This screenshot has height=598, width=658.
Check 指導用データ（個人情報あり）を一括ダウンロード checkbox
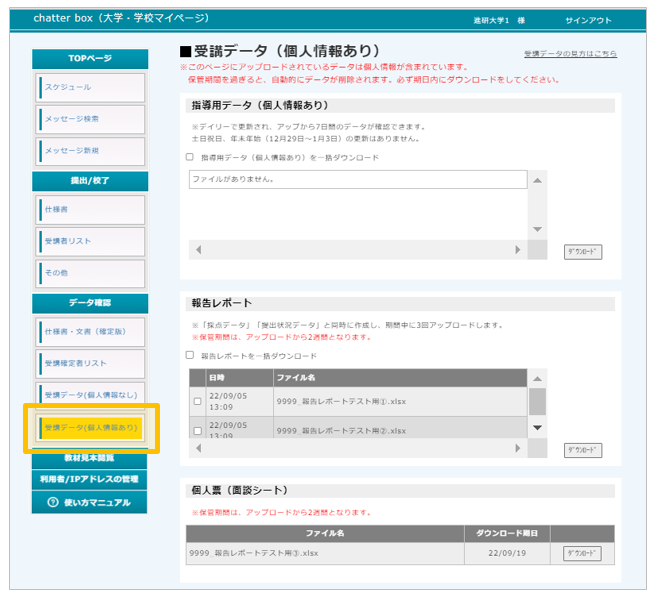point(190,157)
